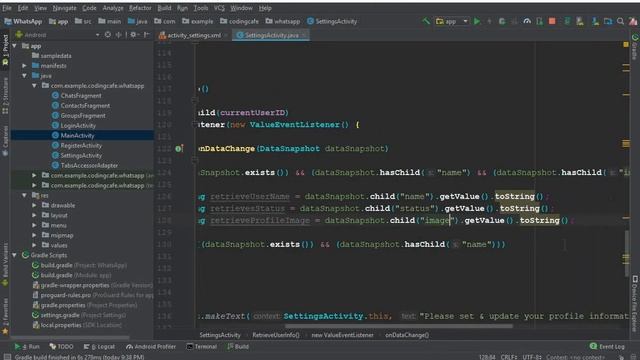Toggle the Project side tool button
This screenshot has width=640, height=360.
(x=5, y=50)
